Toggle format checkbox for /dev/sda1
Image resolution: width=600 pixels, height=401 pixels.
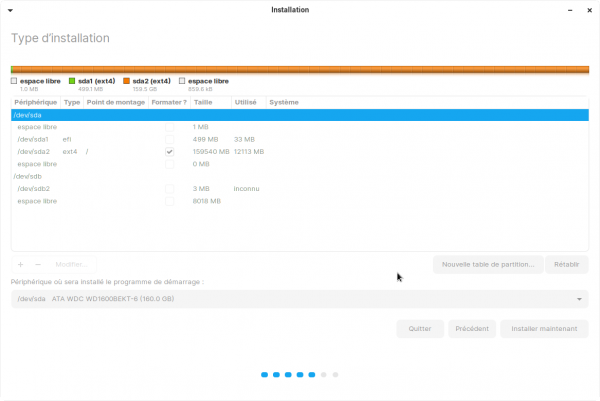(170, 140)
